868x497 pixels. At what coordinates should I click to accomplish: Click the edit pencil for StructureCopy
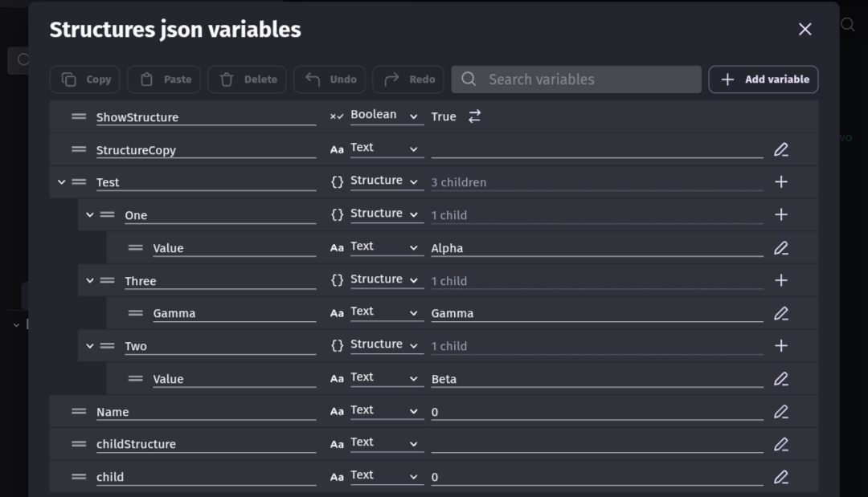(780, 149)
